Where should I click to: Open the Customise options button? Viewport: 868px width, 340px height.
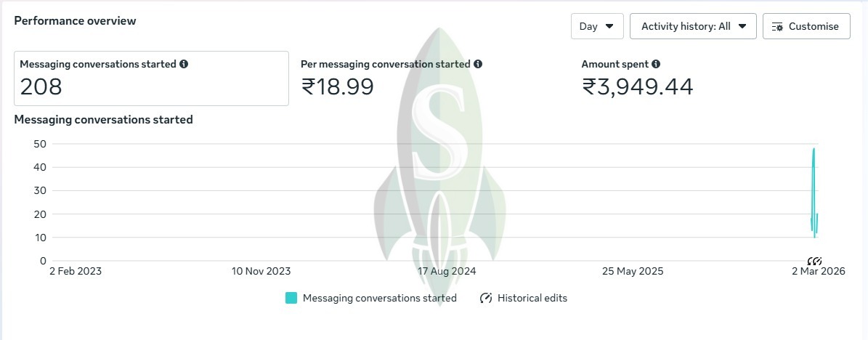point(806,26)
